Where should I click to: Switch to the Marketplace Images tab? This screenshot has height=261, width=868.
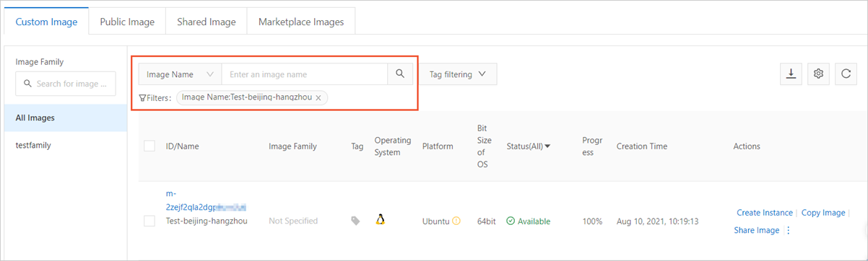[301, 22]
